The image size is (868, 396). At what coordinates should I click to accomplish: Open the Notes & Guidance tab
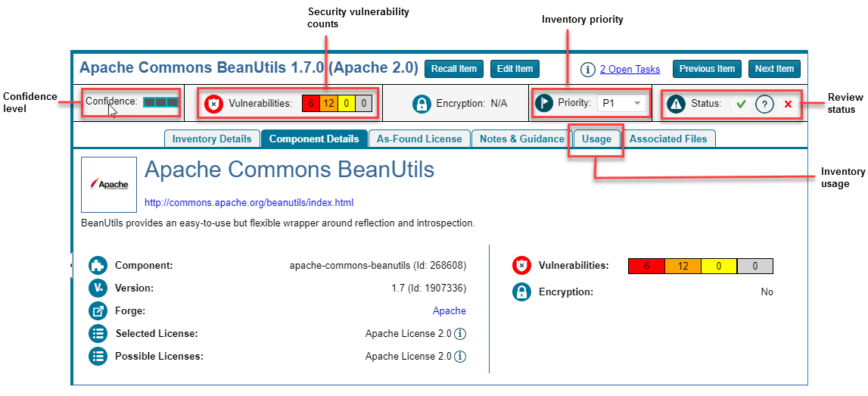(522, 139)
